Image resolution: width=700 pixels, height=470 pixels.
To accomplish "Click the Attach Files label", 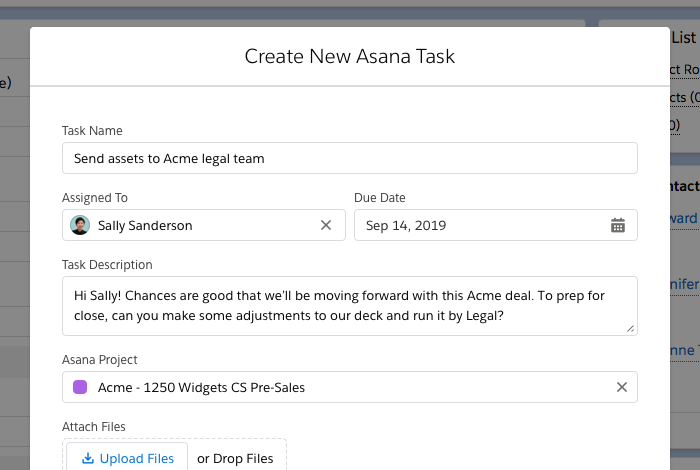I will [94, 427].
